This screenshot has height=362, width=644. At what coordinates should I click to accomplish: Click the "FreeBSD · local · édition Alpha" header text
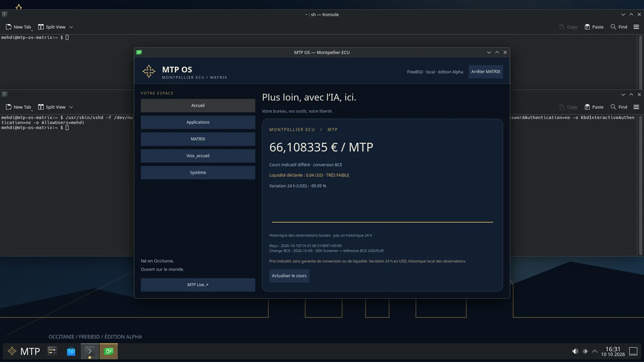435,72
